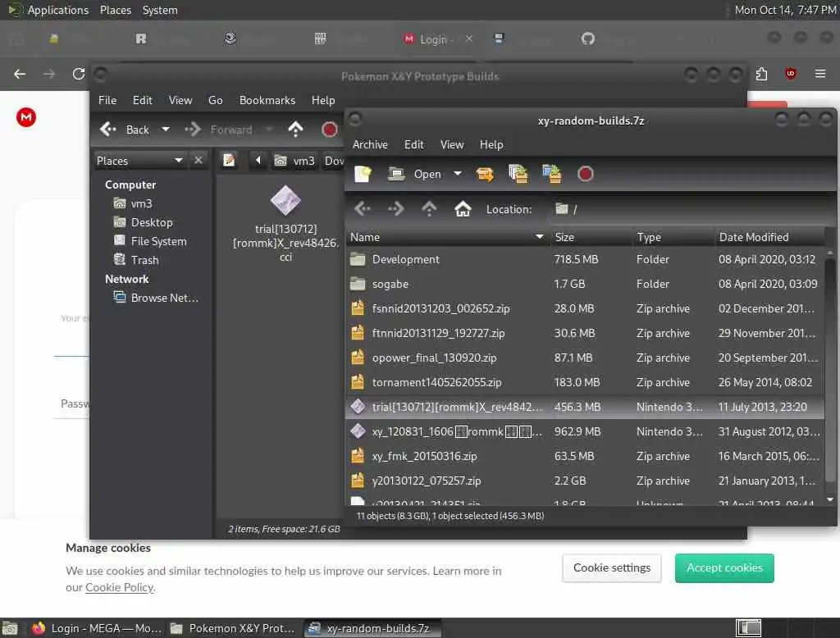Sort by the Date Modified column header
This screenshot has height=638, width=840.
769,237
